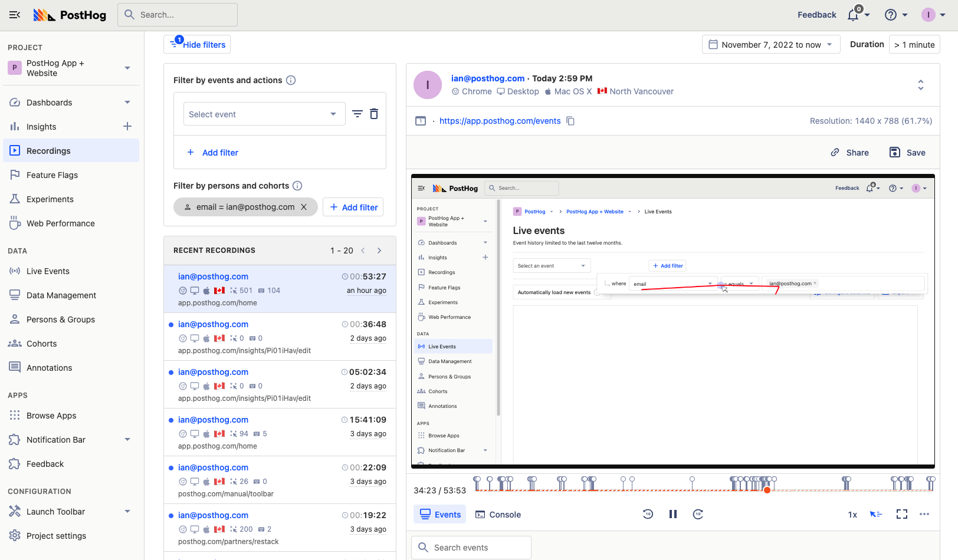Collapse the sidebar with hamburger icon
Screen dimensions: 958x560
tap(15, 15)
